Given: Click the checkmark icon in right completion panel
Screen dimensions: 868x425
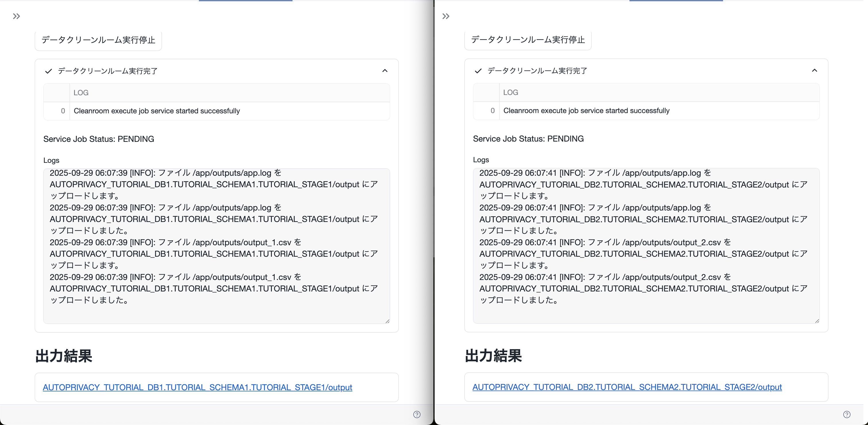Looking at the screenshot, I should coord(478,71).
